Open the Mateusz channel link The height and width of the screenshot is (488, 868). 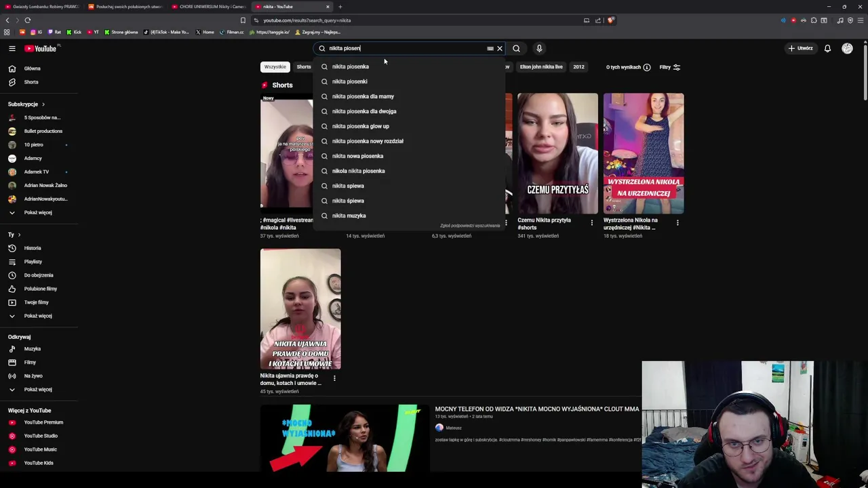pyautogui.click(x=454, y=428)
